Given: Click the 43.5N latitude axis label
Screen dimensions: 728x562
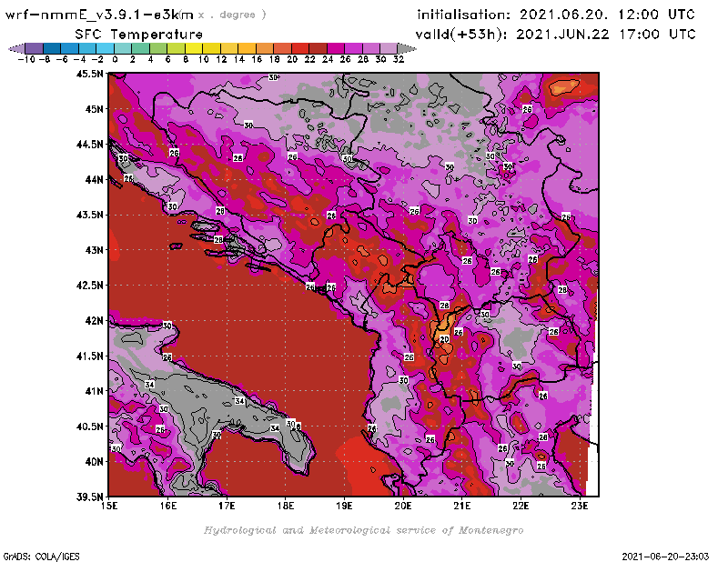Looking at the screenshot, I should click(89, 215).
